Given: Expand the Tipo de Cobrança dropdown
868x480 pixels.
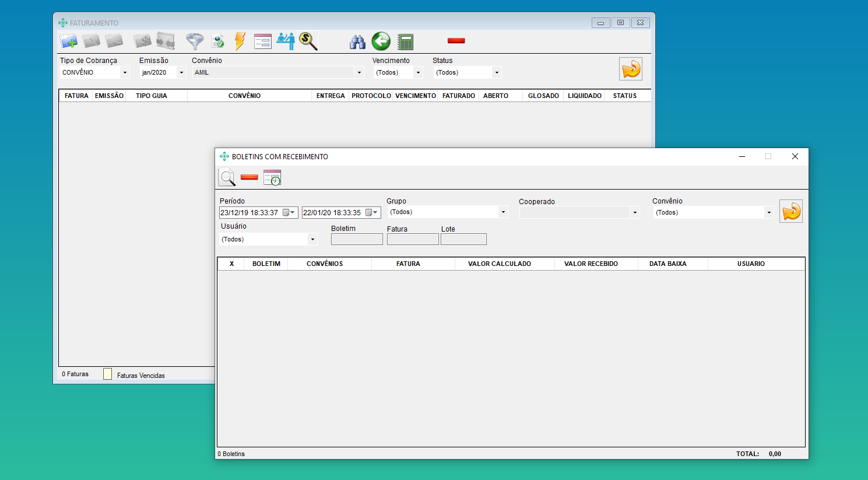Looking at the screenshot, I should pyautogui.click(x=125, y=73).
